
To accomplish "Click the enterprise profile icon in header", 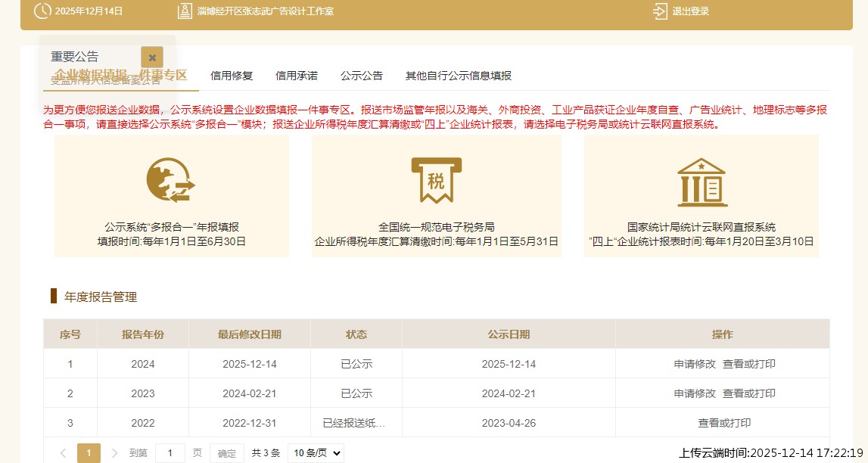I will pyautogui.click(x=185, y=11).
